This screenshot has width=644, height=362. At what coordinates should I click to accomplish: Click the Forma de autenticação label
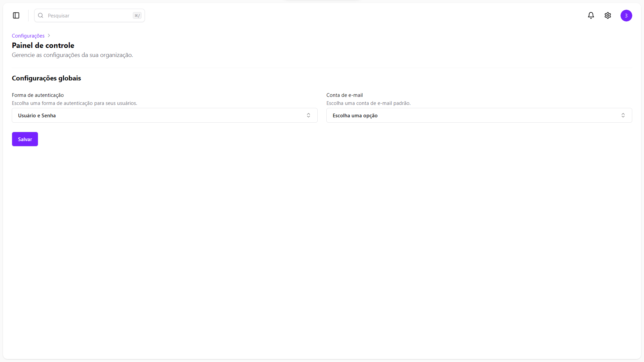(x=38, y=95)
